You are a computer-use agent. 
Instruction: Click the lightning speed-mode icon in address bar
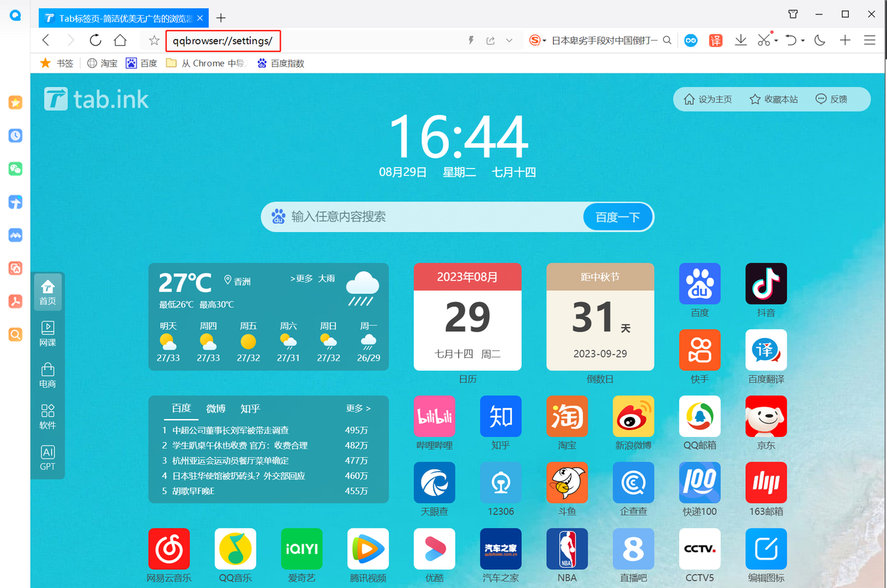[471, 40]
